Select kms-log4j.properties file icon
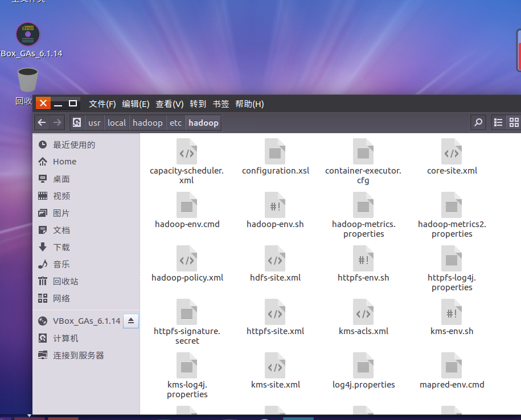The height and width of the screenshot is (420, 521). coord(186,365)
